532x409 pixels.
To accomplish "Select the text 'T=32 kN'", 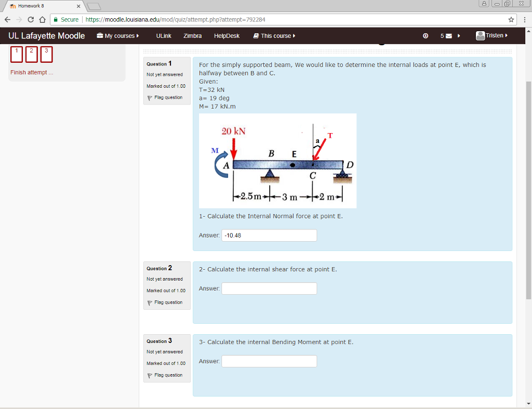I will click(212, 90).
